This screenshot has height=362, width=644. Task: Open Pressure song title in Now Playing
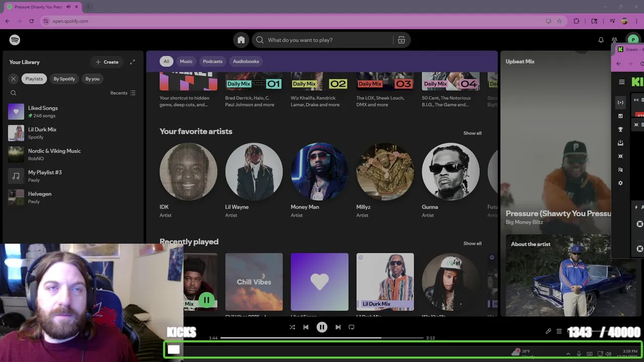(558, 214)
